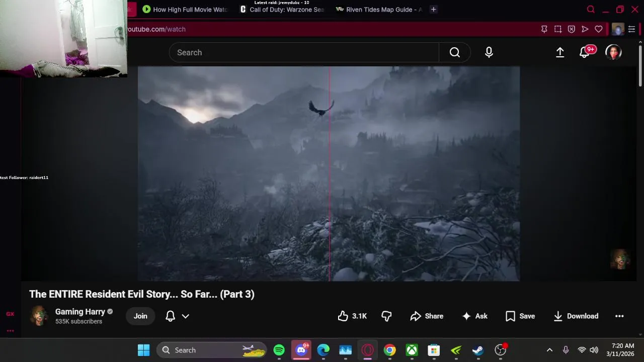This screenshot has width=644, height=362.
Task: Open Wi-Fi network settings in tray
Action: [582, 350]
